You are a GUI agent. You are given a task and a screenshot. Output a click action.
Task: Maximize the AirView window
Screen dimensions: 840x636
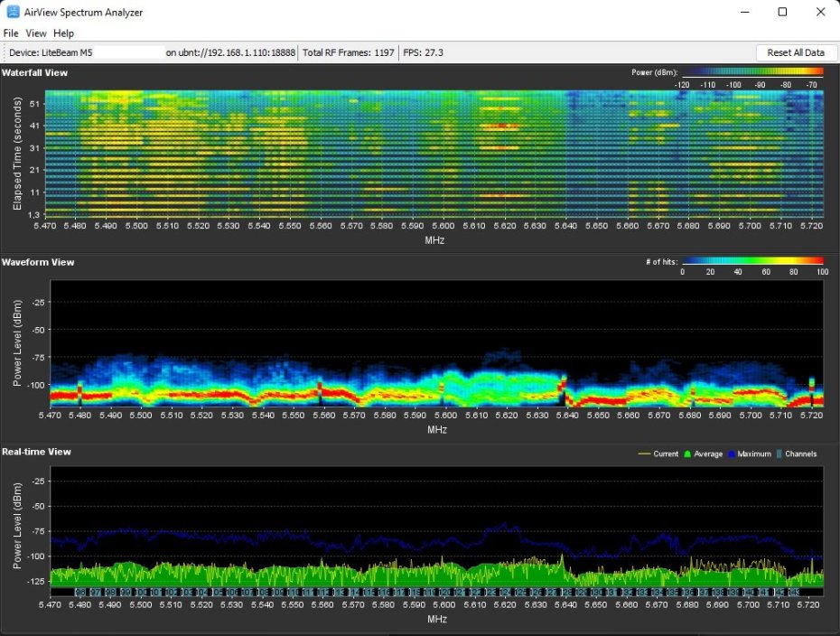tap(782, 12)
